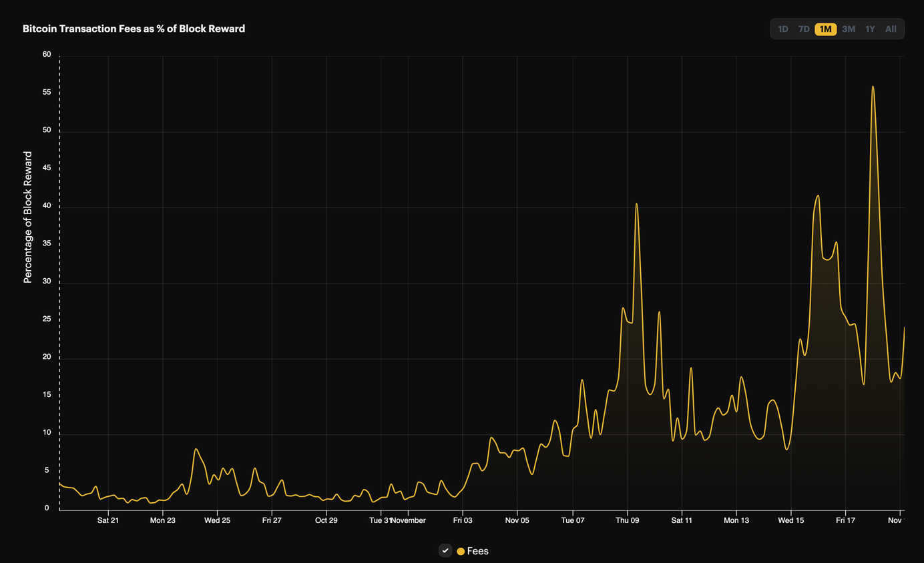Select the 3M time range
Image resolution: width=924 pixels, height=563 pixels.
click(848, 29)
